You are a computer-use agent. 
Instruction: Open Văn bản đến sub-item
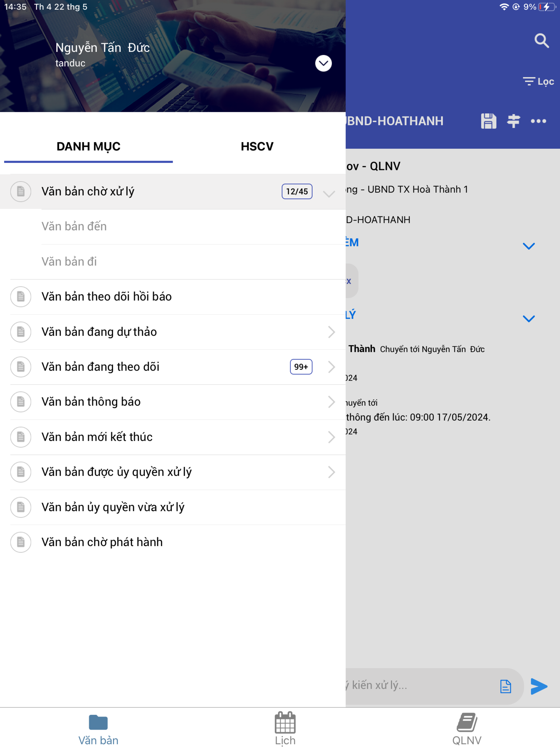(193, 227)
